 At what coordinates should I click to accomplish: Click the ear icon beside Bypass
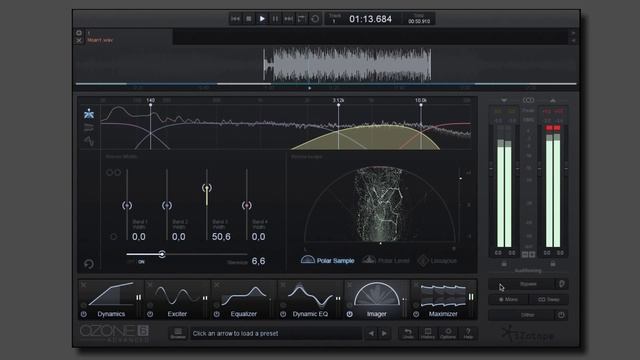pos(562,284)
